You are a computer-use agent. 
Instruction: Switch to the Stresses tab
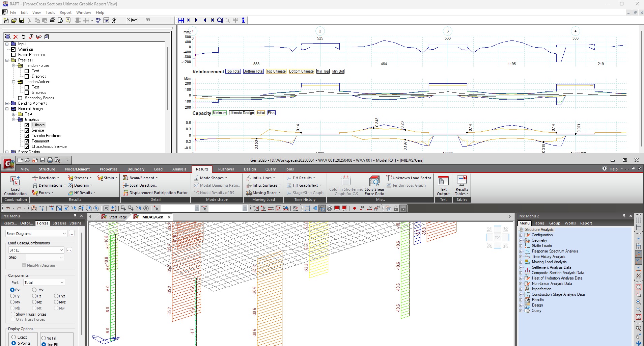tap(59, 223)
